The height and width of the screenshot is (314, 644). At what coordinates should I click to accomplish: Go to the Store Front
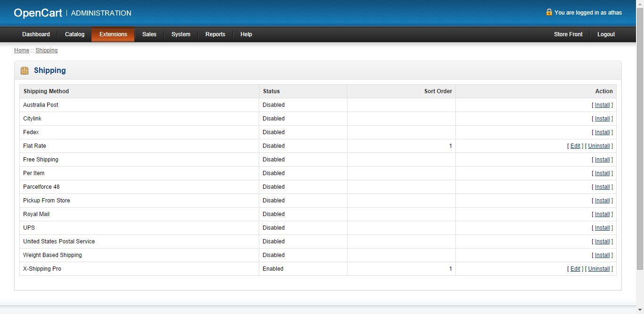[x=568, y=34]
